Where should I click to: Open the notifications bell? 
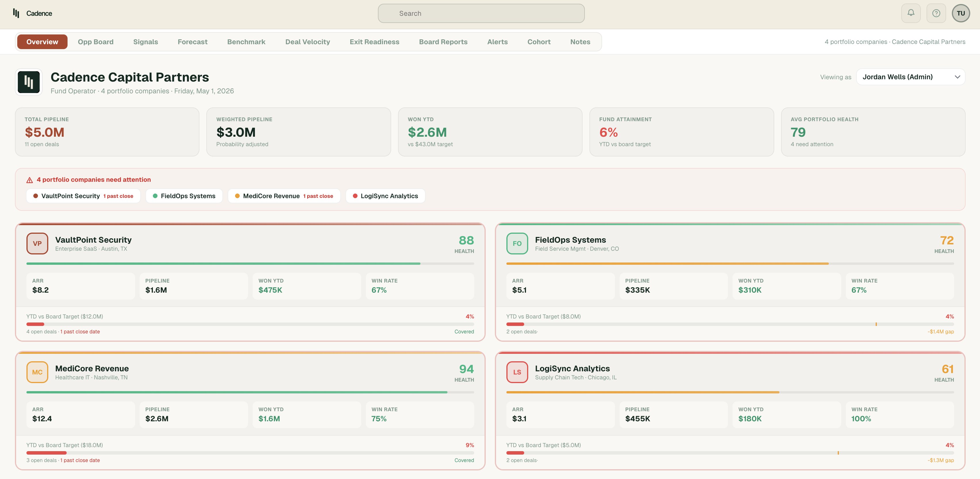click(x=911, y=13)
